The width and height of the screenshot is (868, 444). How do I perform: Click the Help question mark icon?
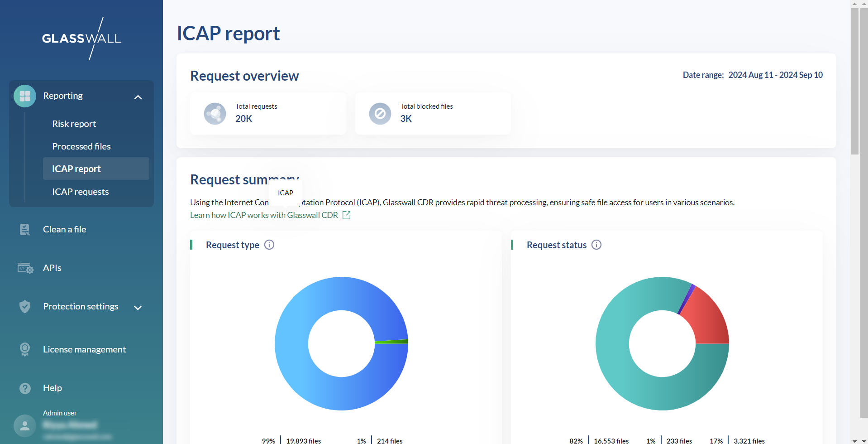point(25,388)
